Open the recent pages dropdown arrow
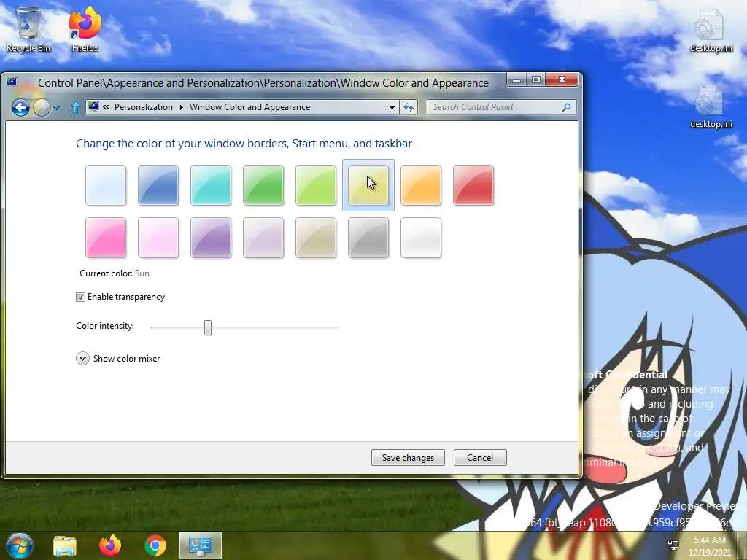This screenshot has height=560, width=747. (57, 108)
